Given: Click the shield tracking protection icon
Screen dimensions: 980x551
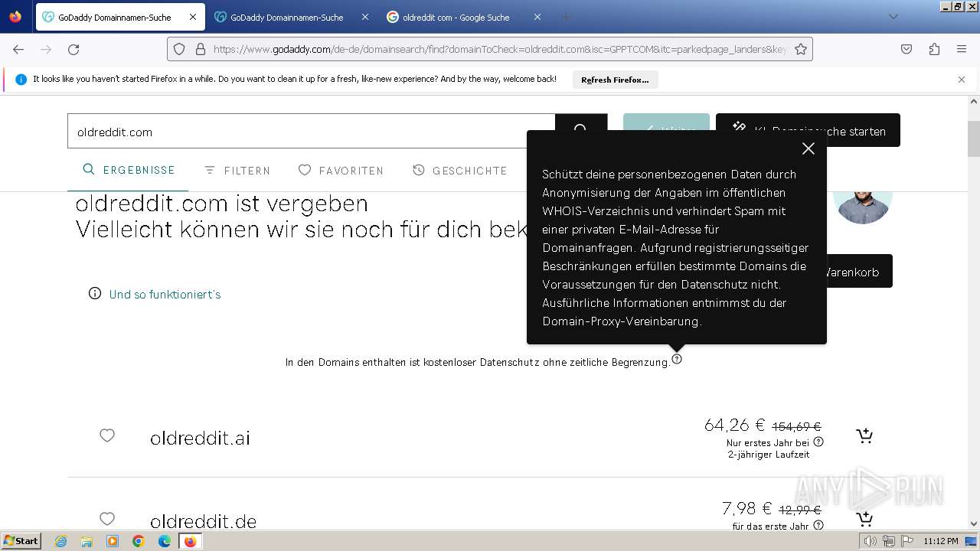Looking at the screenshot, I should tap(179, 49).
